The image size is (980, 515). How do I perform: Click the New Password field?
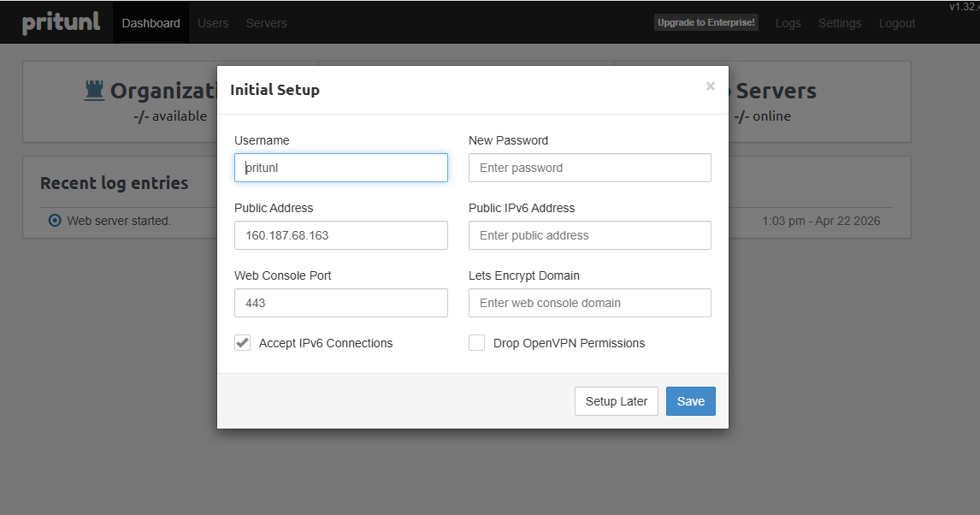pyautogui.click(x=590, y=168)
